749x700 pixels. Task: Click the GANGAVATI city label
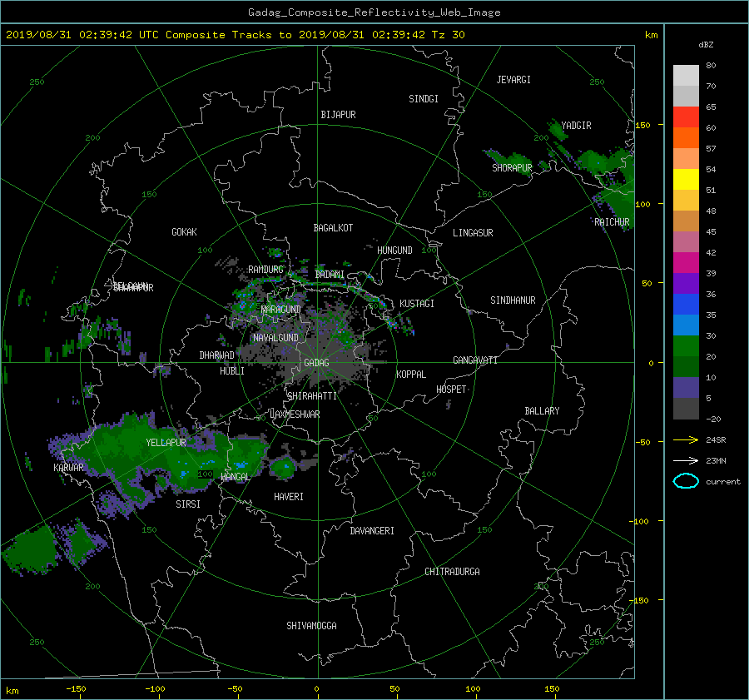(x=475, y=360)
